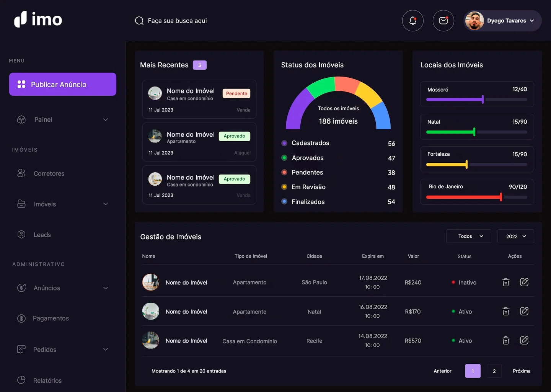Open the Todos filter dropdown
Screen dimensions: 551x392
coord(468,236)
